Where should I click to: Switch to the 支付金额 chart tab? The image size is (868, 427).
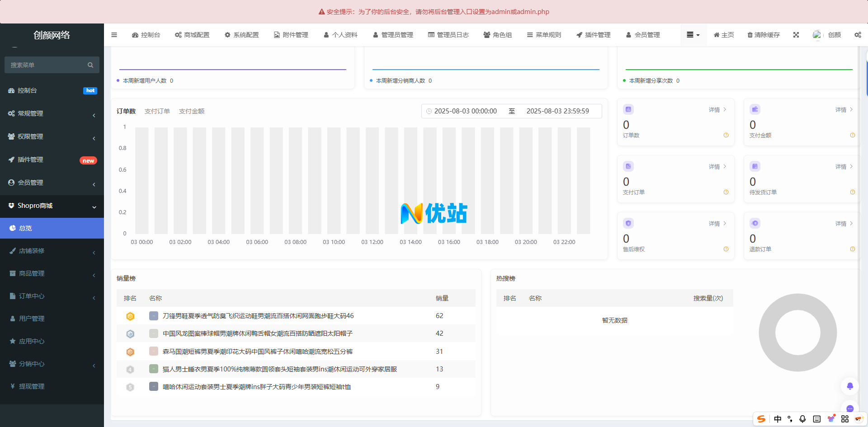[192, 111]
